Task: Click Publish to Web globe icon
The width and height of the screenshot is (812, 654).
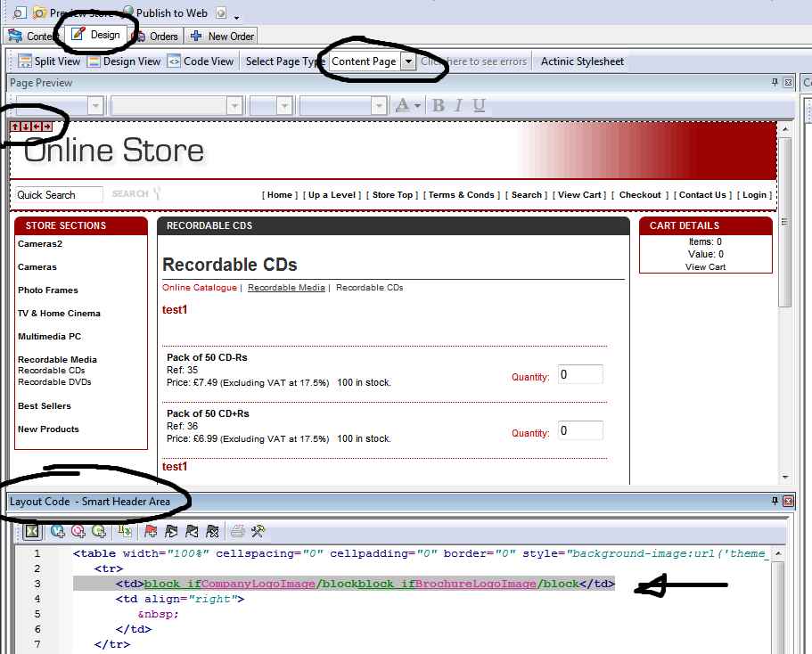Action: (127, 12)
